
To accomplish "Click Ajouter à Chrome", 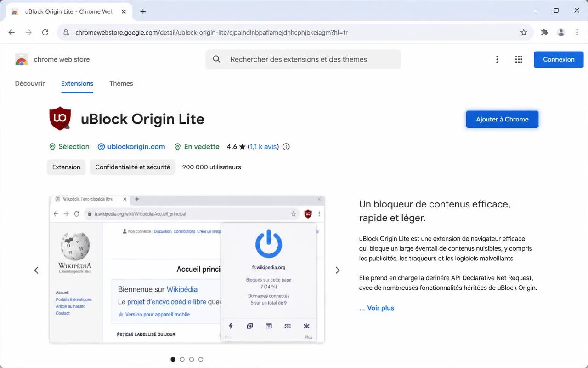I will (x=502, y=119).
